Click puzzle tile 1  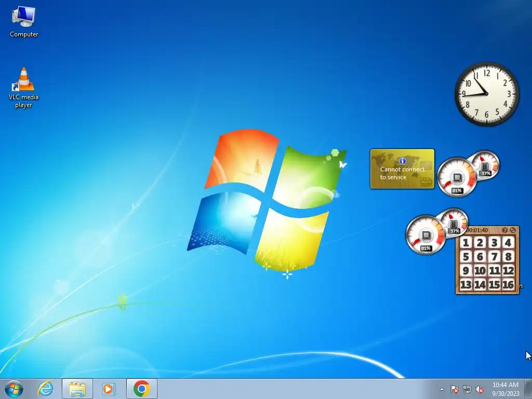click(x=466, y=242)
